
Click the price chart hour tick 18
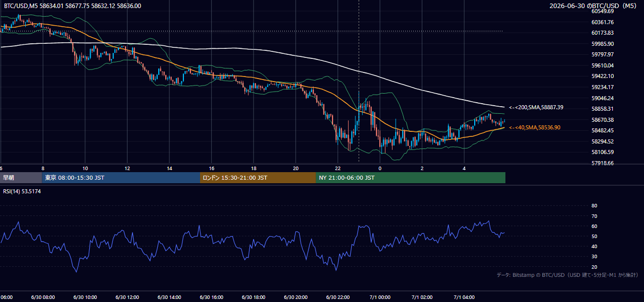(x=253, y=168)
